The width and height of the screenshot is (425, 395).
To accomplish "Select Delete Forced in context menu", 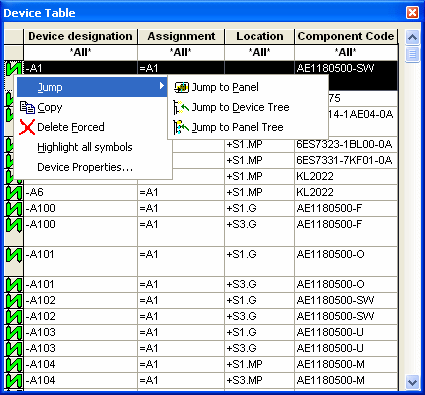I will coord(71,127).
